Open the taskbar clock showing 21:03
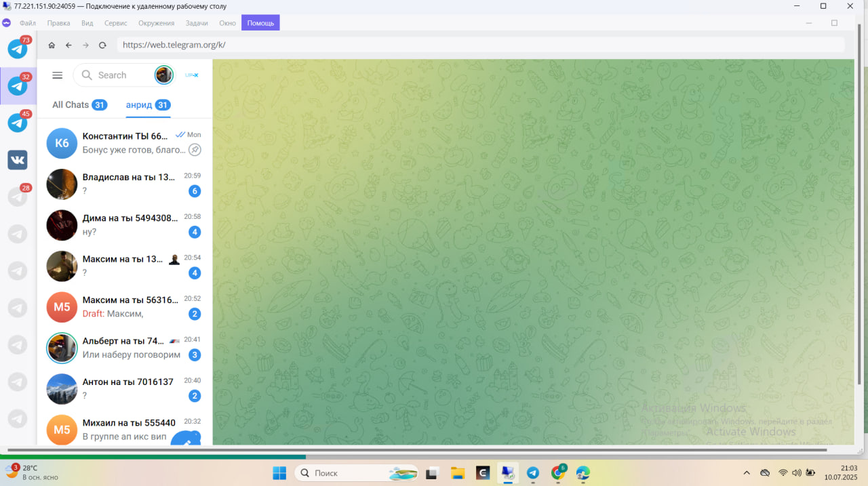The image size is (868, 486). pyautogui.click(x=840, y=472)
